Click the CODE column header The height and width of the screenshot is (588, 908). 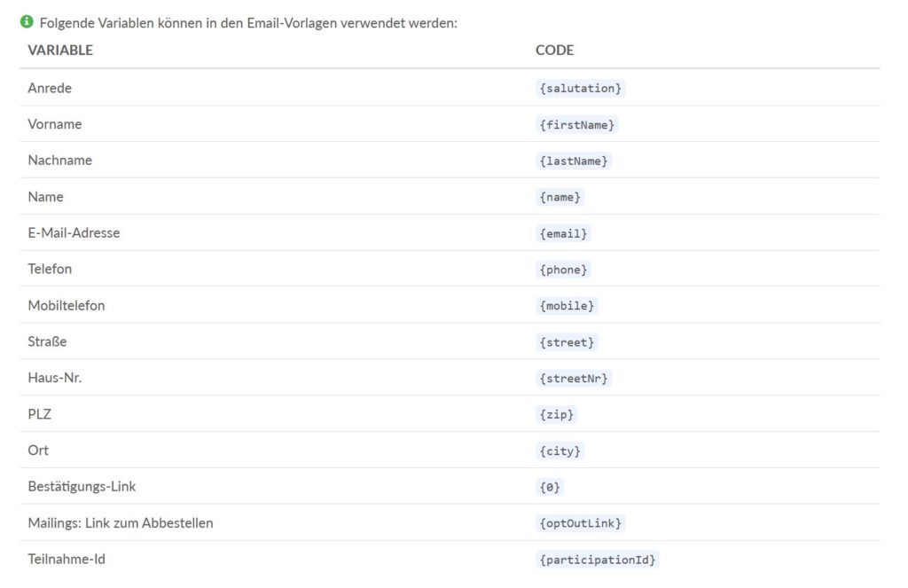click(x=554, y=50)
